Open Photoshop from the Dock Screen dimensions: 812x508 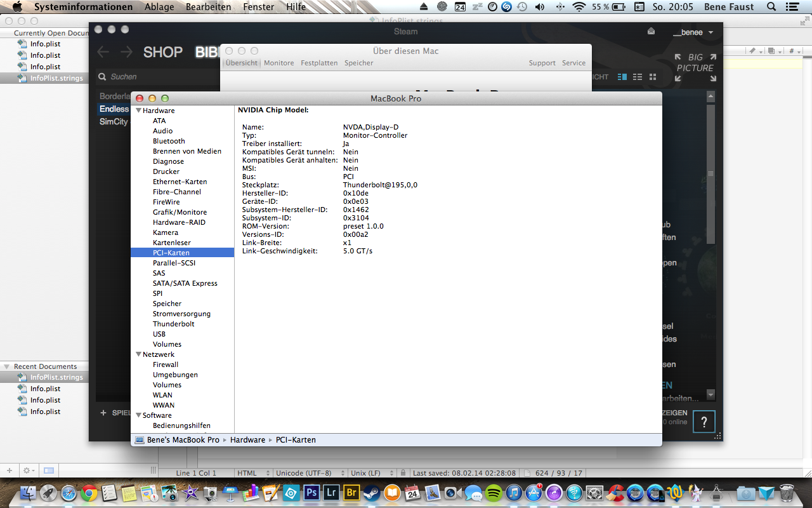(x=311, y=492)
